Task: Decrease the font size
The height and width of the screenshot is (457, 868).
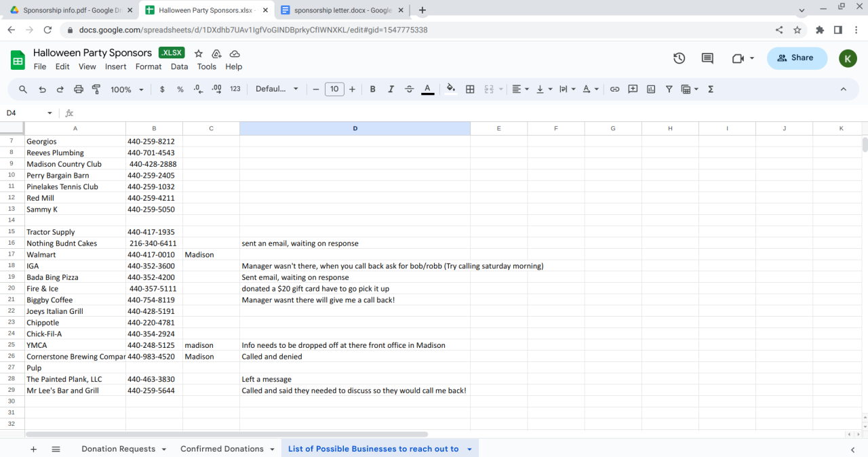Action: 315,90
